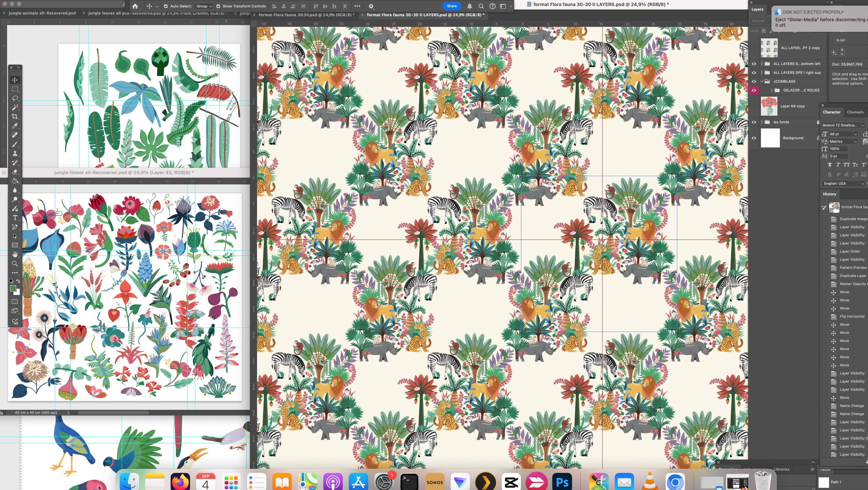Select the Rectangular Marquee tool
This screenshot has height=490, width=868.
point(15,89)
